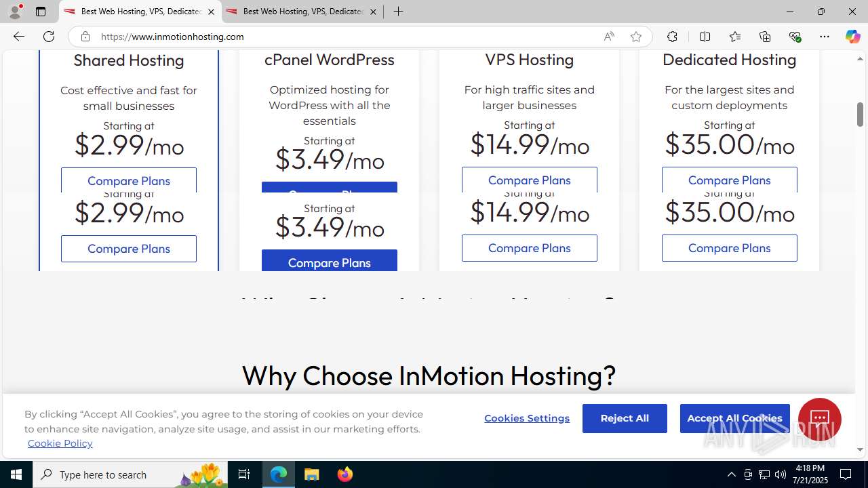This screenshot has width=868, height=488.
Task: Open Microsoft Edge on taskbar
Action: pos(279,474)
